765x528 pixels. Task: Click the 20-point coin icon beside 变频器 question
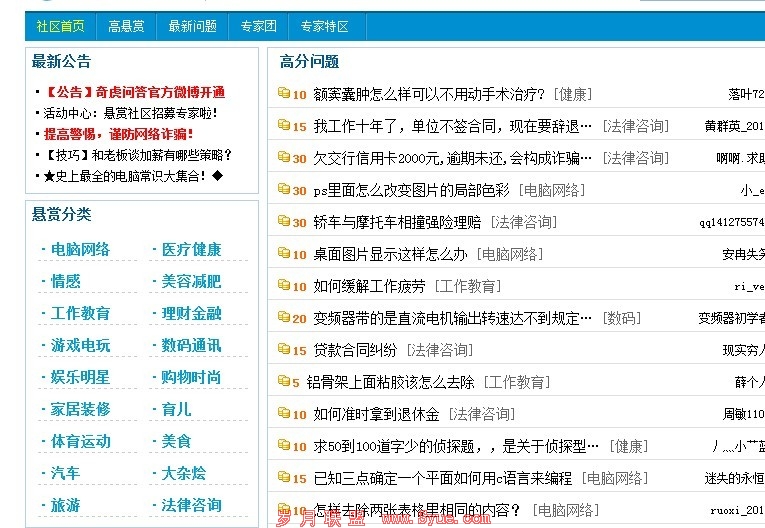coord(284,318)
